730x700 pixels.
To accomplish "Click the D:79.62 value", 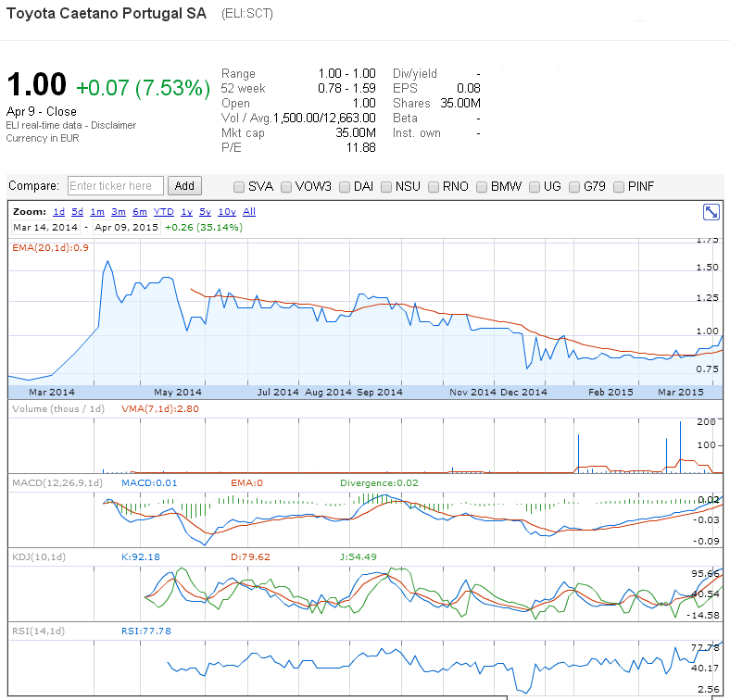I will (250, 556).
